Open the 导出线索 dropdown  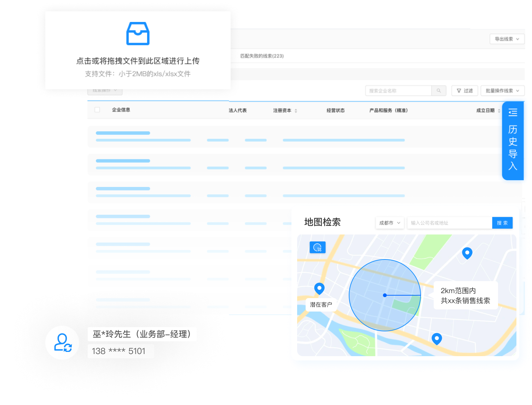[x=507, y=39]
